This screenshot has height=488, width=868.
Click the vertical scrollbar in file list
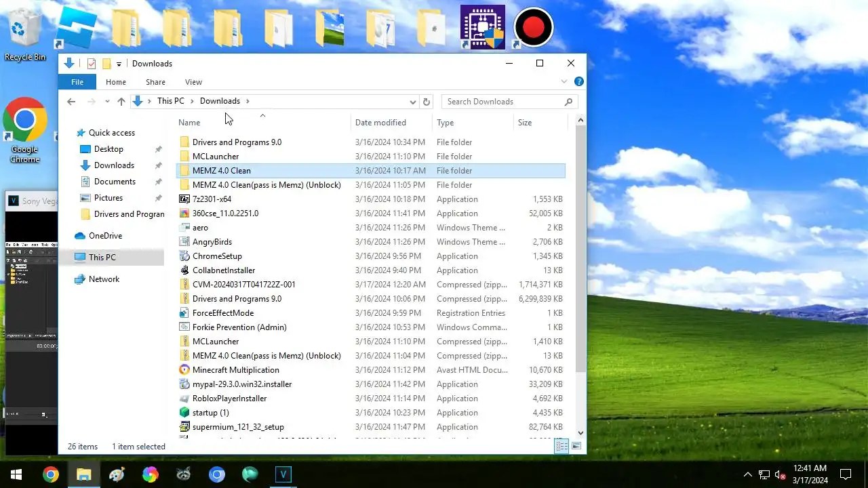tap(580, 248)
